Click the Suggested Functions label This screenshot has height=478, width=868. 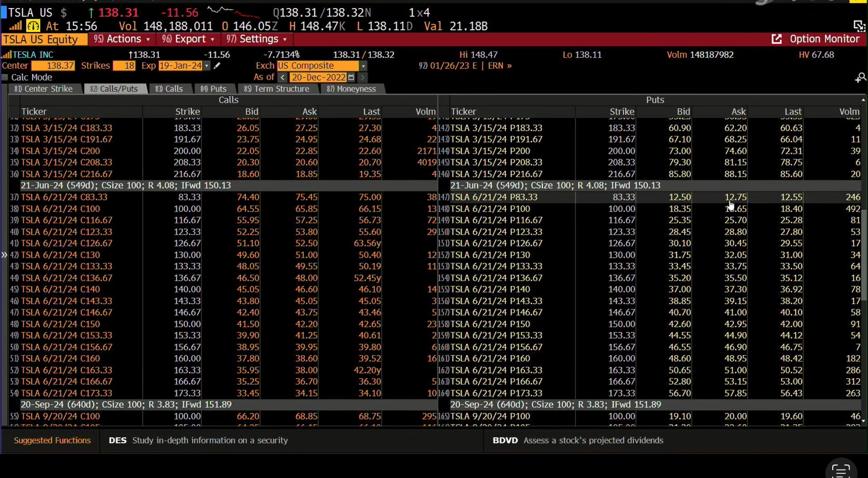[x=52, y=440]
